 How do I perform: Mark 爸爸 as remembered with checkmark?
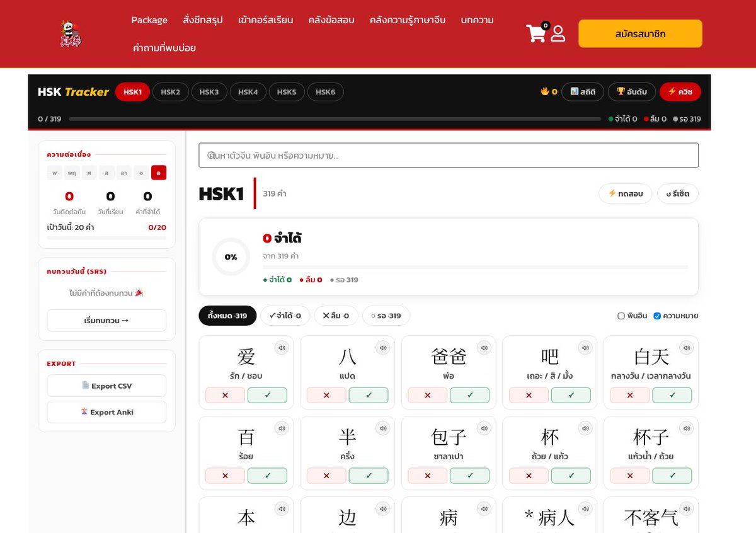470,395
